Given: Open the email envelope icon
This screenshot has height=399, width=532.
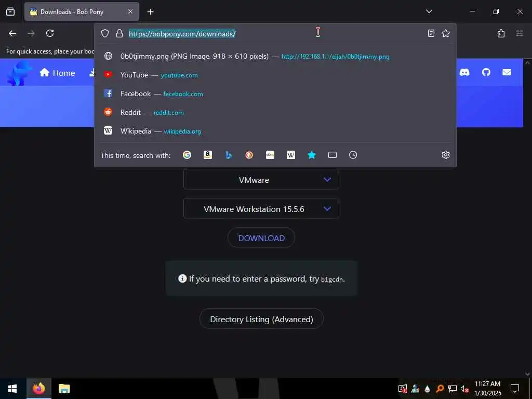Looking at the screenshot, I should coord(507,72).
